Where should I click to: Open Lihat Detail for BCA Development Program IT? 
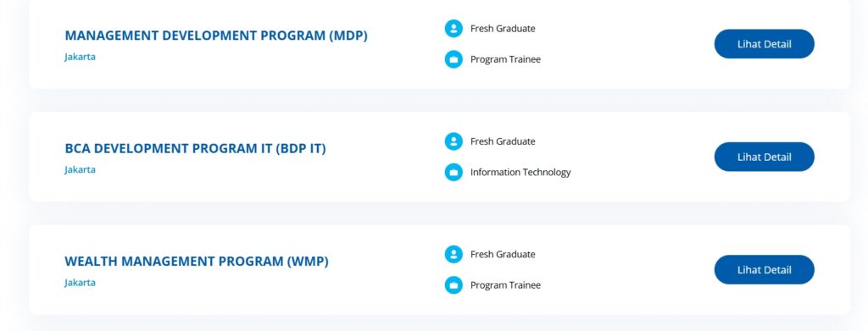pyautogui.click(x=764, y=157)
